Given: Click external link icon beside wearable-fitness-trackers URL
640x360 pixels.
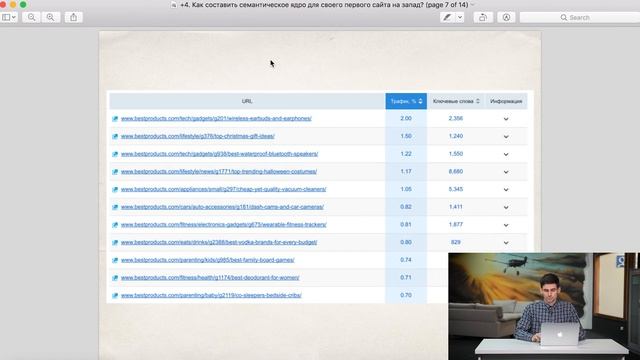Looking at the screenshot, I should pos(115,225).
